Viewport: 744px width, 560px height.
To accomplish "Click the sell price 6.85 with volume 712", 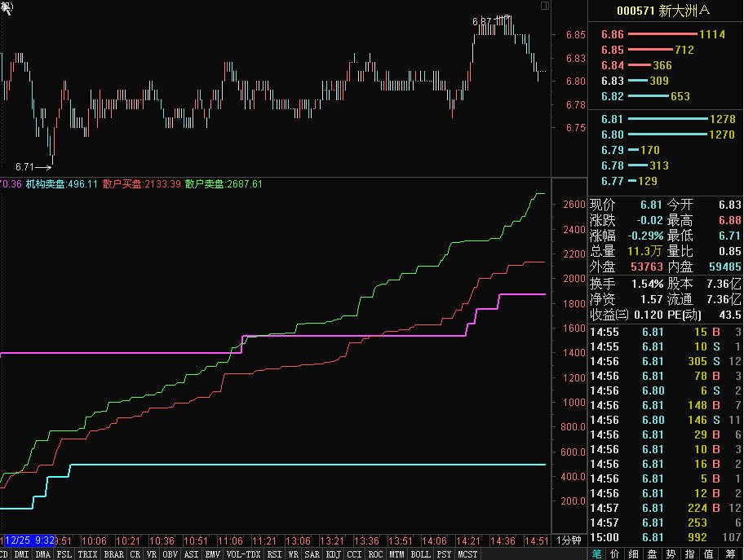I will [x=647, y=50].
